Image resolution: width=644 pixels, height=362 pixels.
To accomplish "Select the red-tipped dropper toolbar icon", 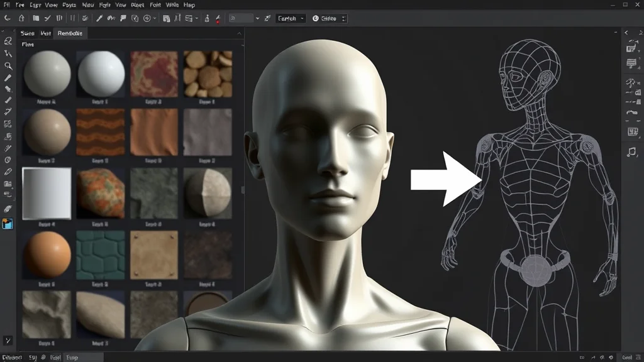I will click(218, 18).
